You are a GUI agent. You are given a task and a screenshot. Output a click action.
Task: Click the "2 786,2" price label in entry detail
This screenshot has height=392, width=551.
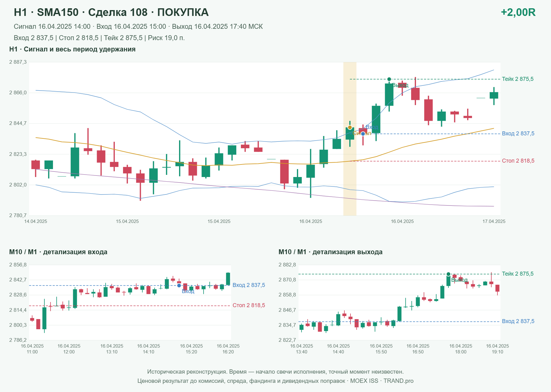tap(18, 340)
